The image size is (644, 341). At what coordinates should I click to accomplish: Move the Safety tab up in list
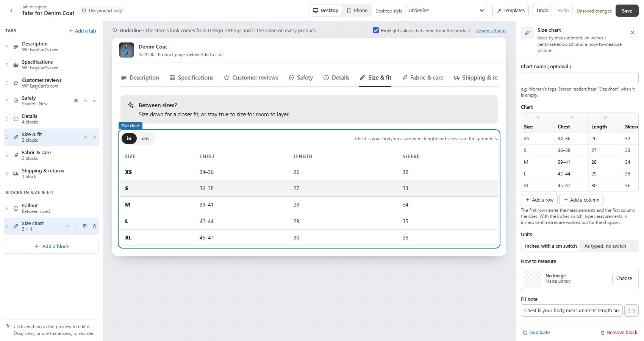click(85, 101)
